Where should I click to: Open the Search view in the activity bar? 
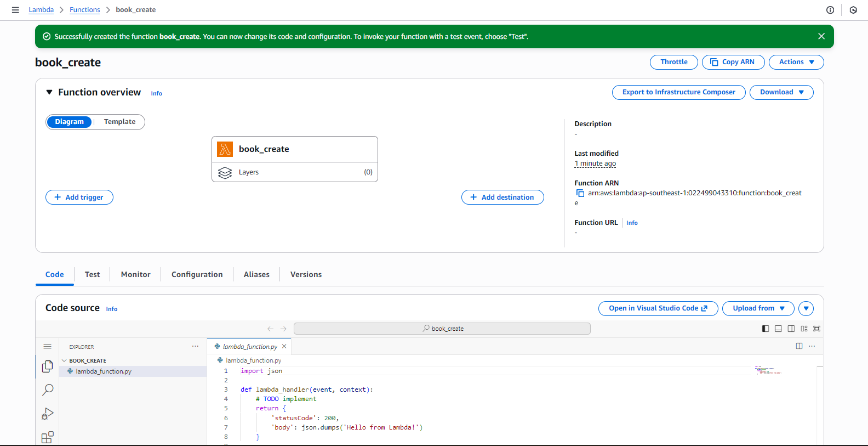[x=48, y=389]
